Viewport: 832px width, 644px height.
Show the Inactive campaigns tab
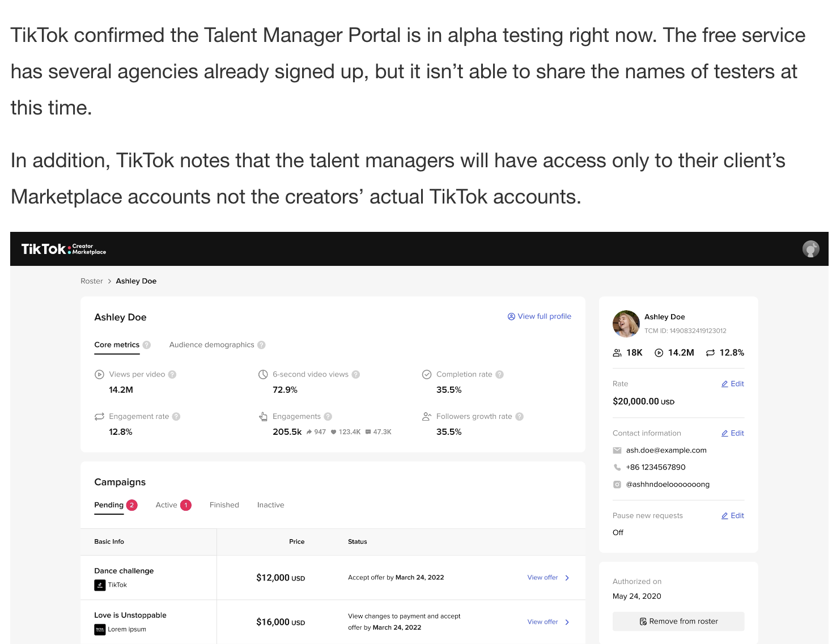(271, 505)
